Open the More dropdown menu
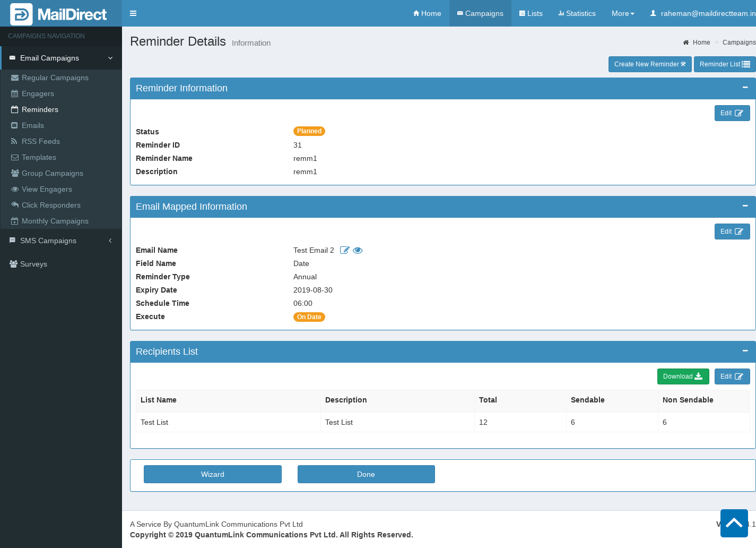This screenshot has height=548, width=756. click(x=622, y=13)
